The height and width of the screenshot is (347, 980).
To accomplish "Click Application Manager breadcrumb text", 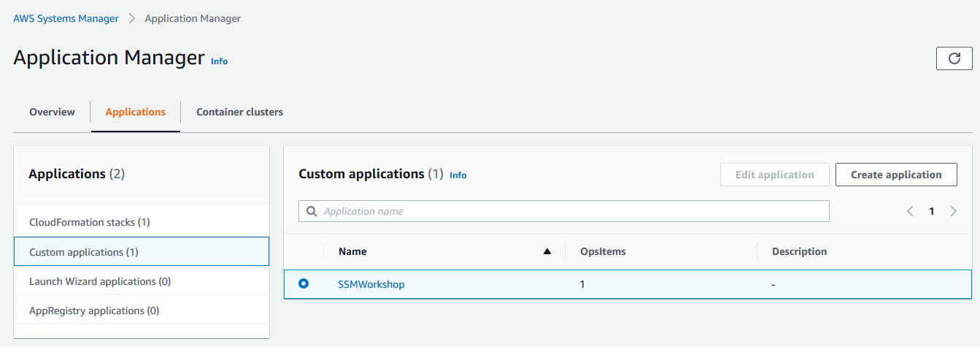I will point(193,18).
